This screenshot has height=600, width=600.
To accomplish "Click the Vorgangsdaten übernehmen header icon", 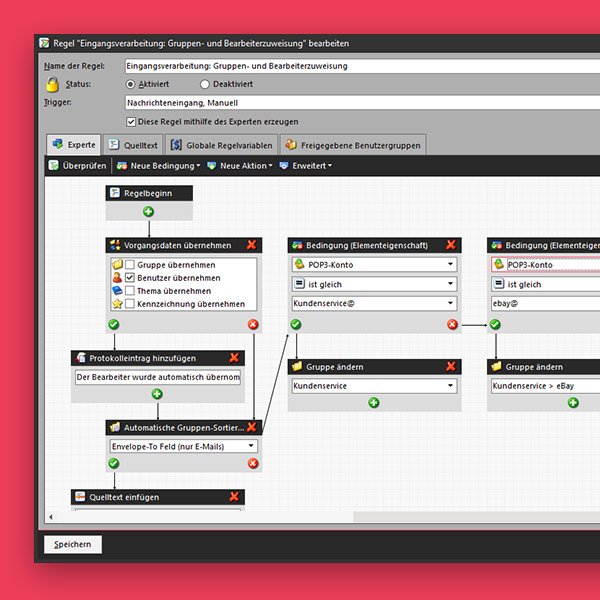I will [x=115, y=245].
